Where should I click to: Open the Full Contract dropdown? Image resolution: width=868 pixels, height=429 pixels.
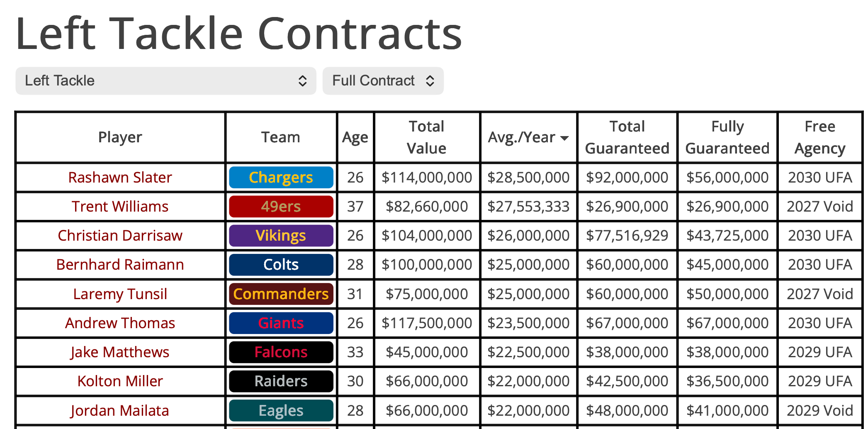383,80
